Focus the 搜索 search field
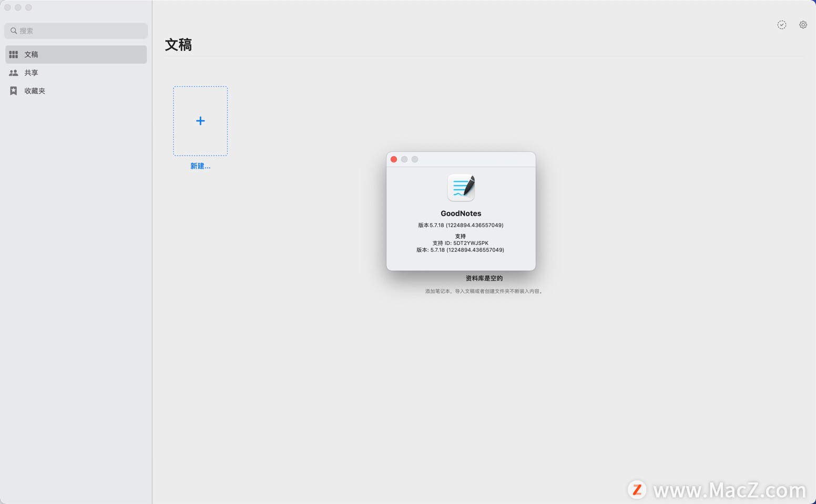 (76, 30)
